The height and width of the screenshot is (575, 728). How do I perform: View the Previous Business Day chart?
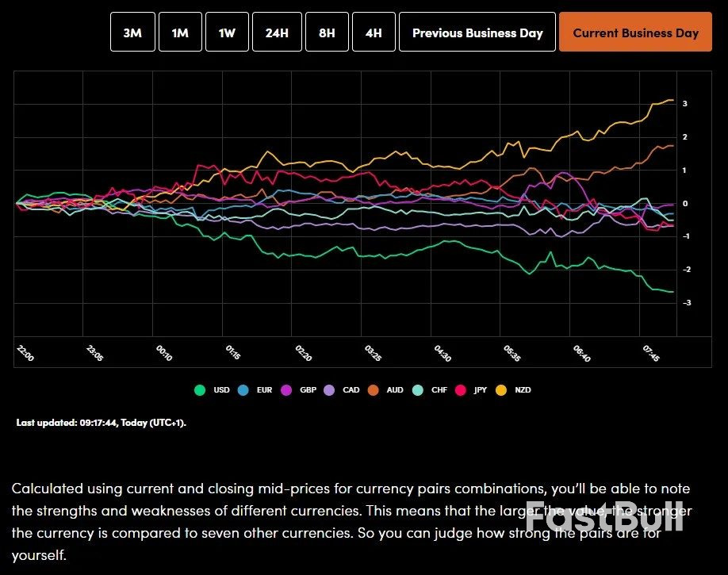pos(477,32)
